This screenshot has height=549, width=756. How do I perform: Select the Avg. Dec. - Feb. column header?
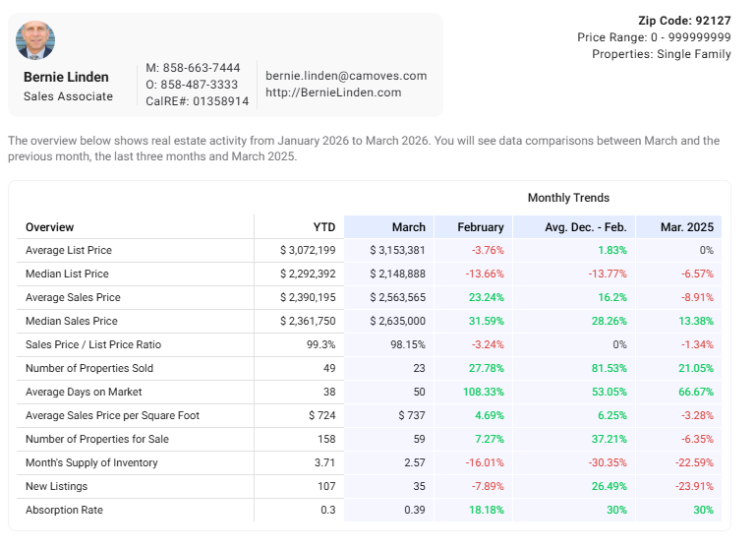(585, 227)
